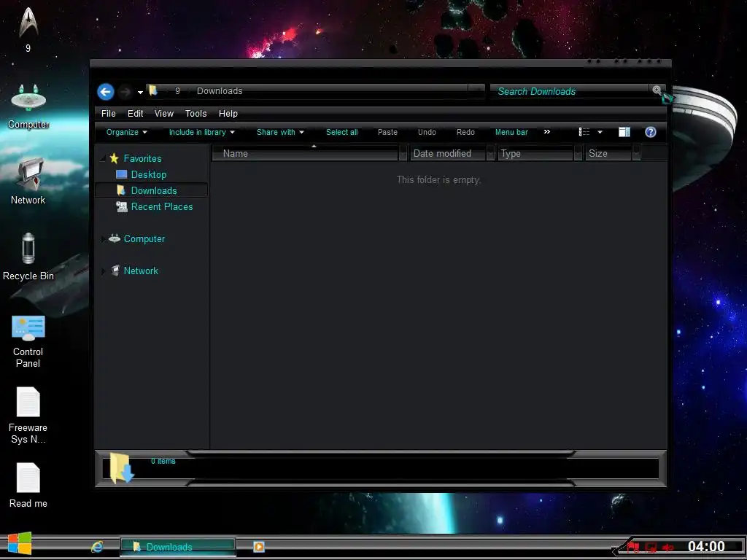Sort by Date modified column header

[448, 153]
